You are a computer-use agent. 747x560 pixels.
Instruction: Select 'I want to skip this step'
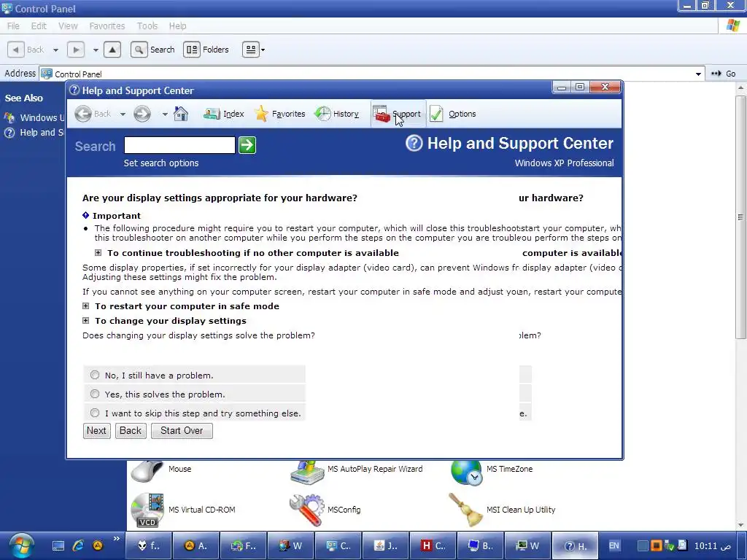tap(95, 413)
